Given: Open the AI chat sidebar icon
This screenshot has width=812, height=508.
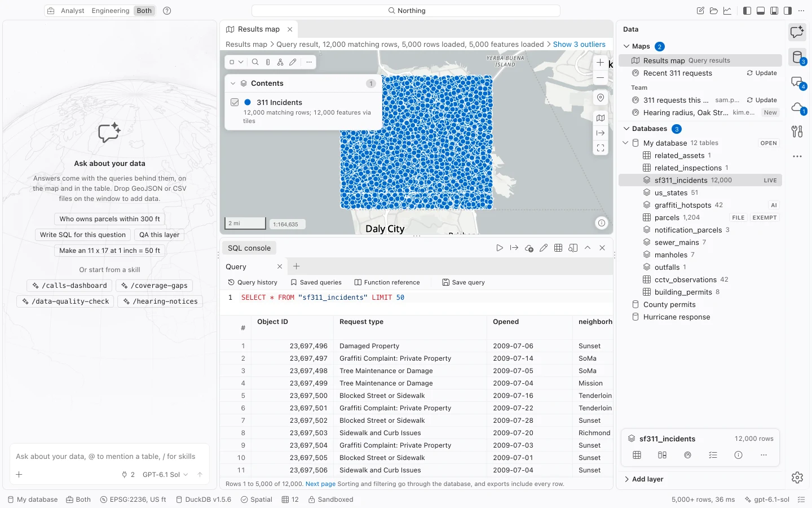Looking at the screenshot, I should 797,32.
